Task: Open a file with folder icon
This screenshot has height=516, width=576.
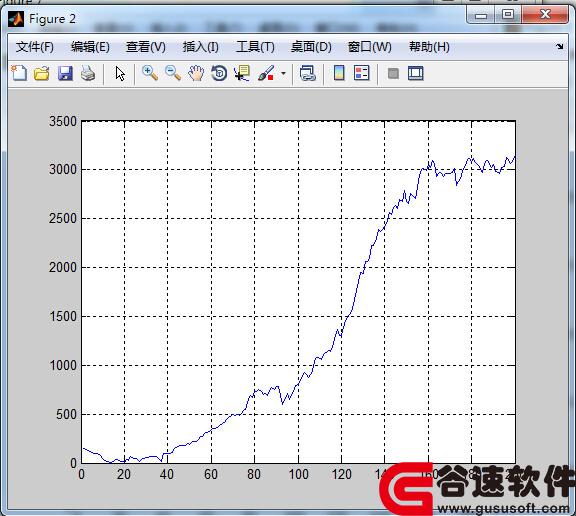Action: (x=42, y=73)
